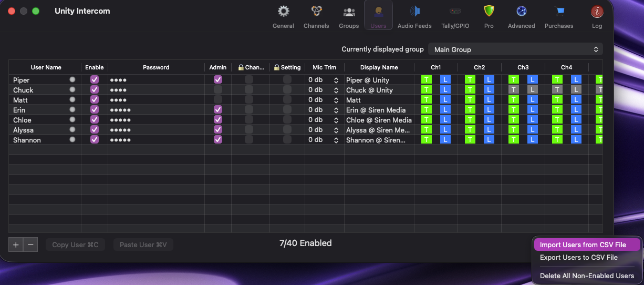Toggle Chuck's Ch4 Listen button

click(576, 89)
